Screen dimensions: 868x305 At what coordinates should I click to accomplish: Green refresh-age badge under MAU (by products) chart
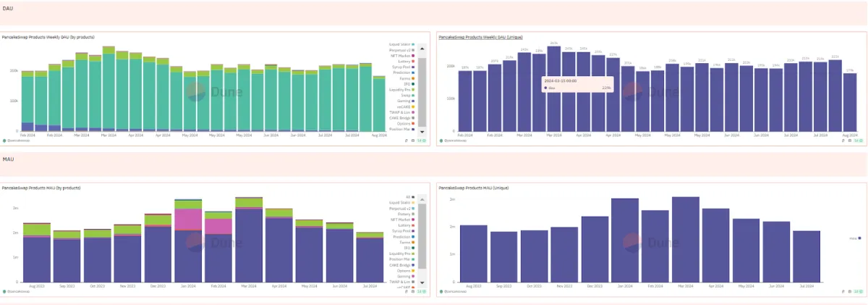point(422,291)
